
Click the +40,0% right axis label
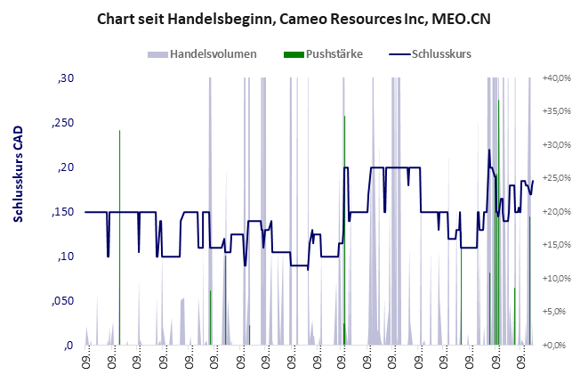click(558, 78)
